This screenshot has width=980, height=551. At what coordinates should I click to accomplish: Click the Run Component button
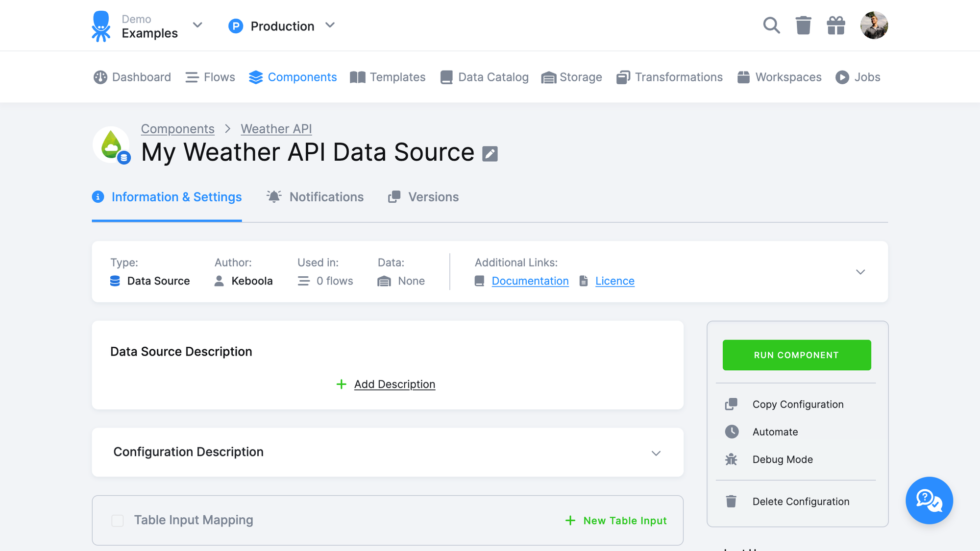click(796, 355)
